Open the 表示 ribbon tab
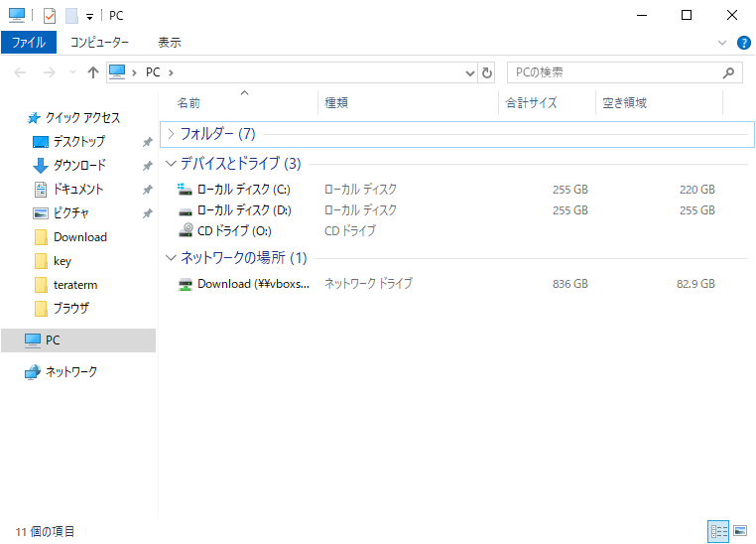Screen dimensions: 756x544 170,43
